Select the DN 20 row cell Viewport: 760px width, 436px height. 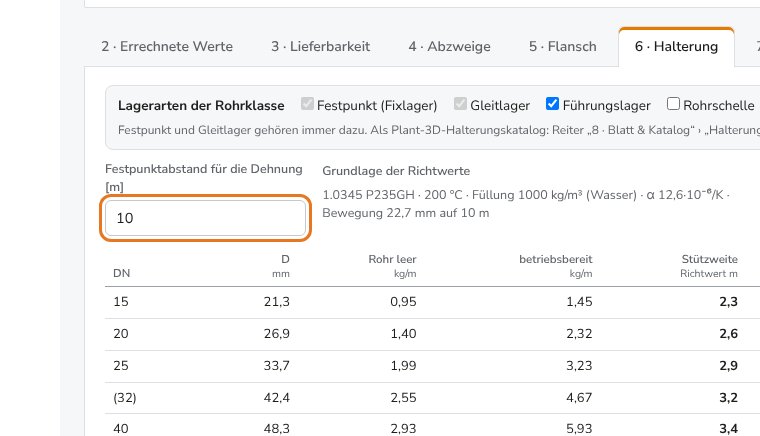[x=121, y=334]
